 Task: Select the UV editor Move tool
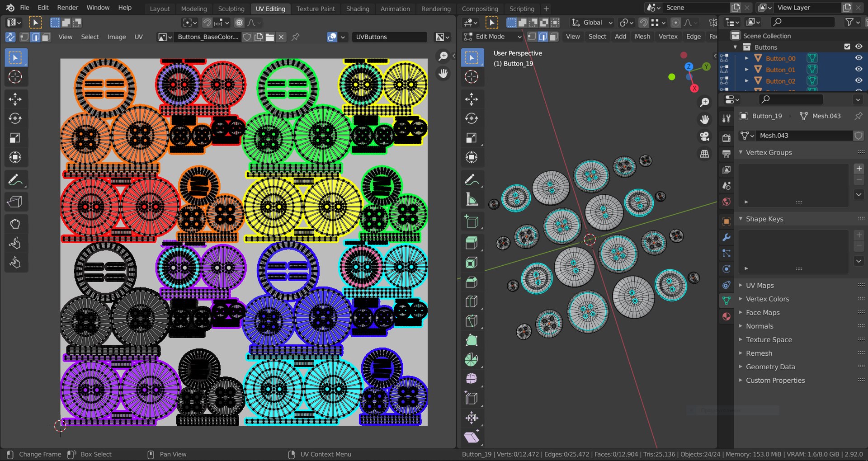15,99
